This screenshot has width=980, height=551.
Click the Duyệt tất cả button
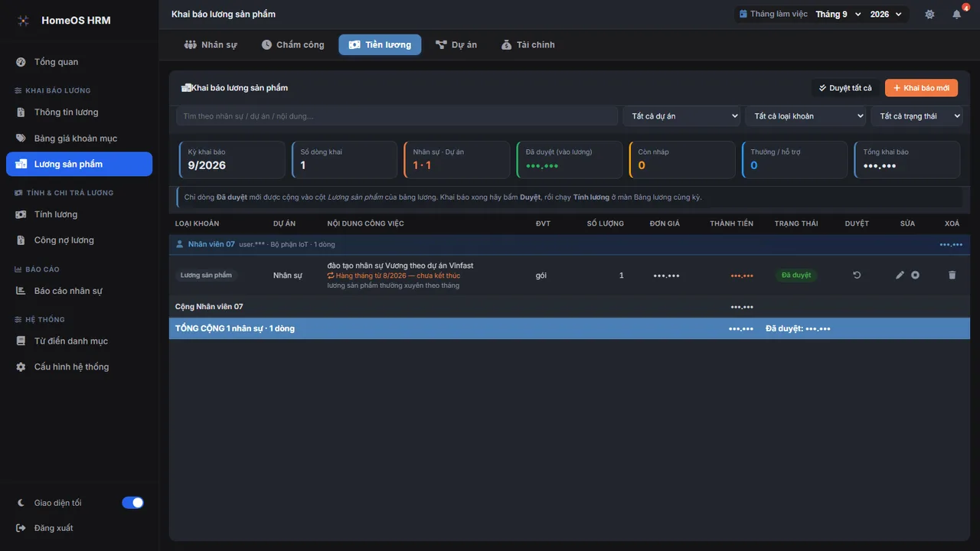click(x=845, y=88)
